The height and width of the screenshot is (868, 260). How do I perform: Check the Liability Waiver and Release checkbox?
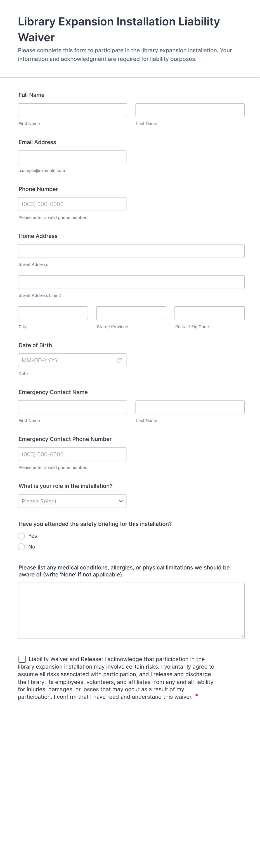22,659
